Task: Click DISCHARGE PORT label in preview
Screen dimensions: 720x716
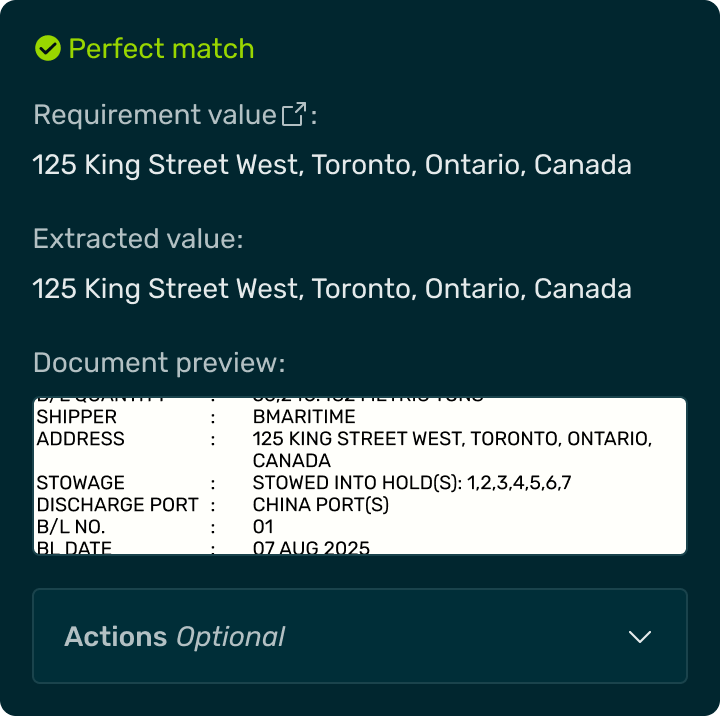Action: 118,505
